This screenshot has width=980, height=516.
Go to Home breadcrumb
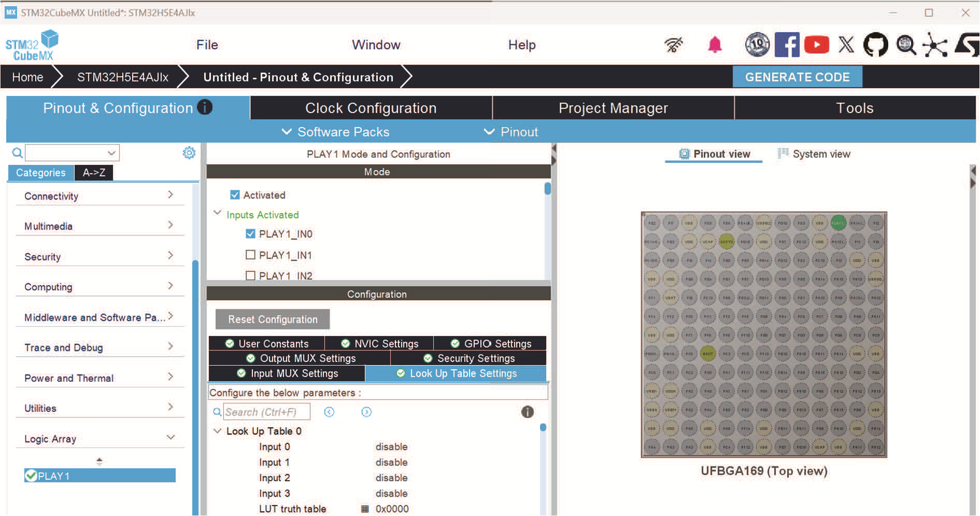[27, 77]
